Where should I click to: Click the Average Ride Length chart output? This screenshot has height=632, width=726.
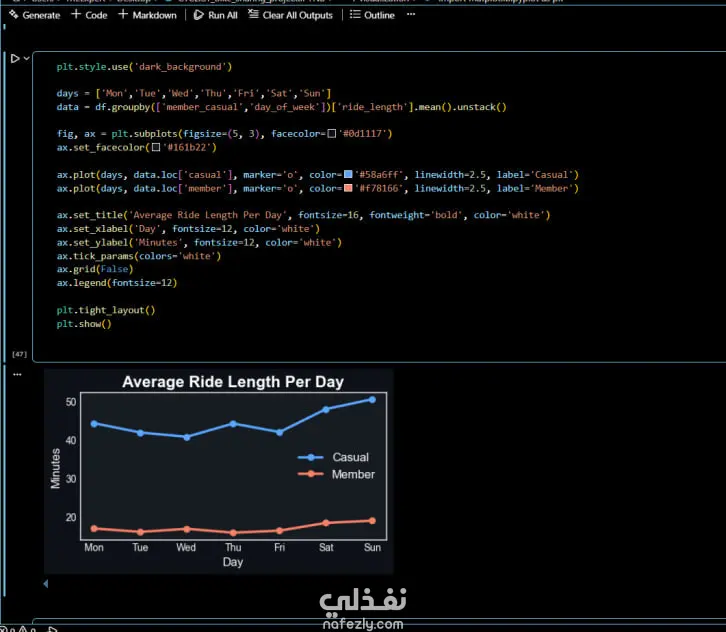tap(219, 471)
